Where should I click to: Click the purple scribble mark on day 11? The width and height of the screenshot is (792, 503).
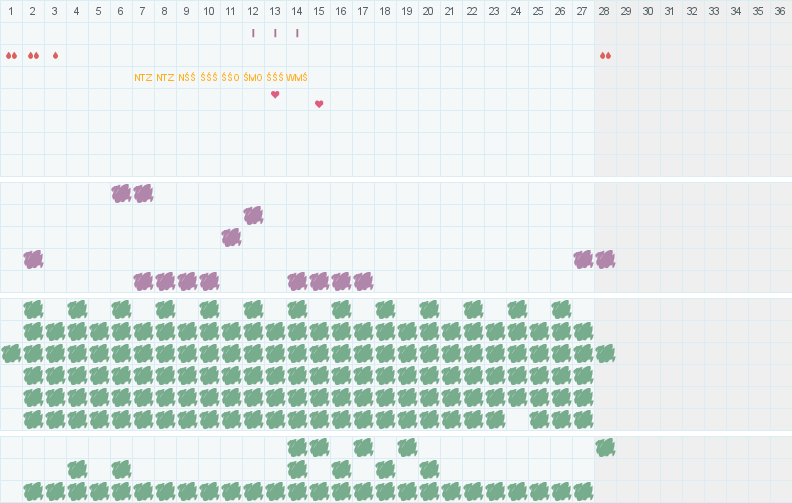231,237
